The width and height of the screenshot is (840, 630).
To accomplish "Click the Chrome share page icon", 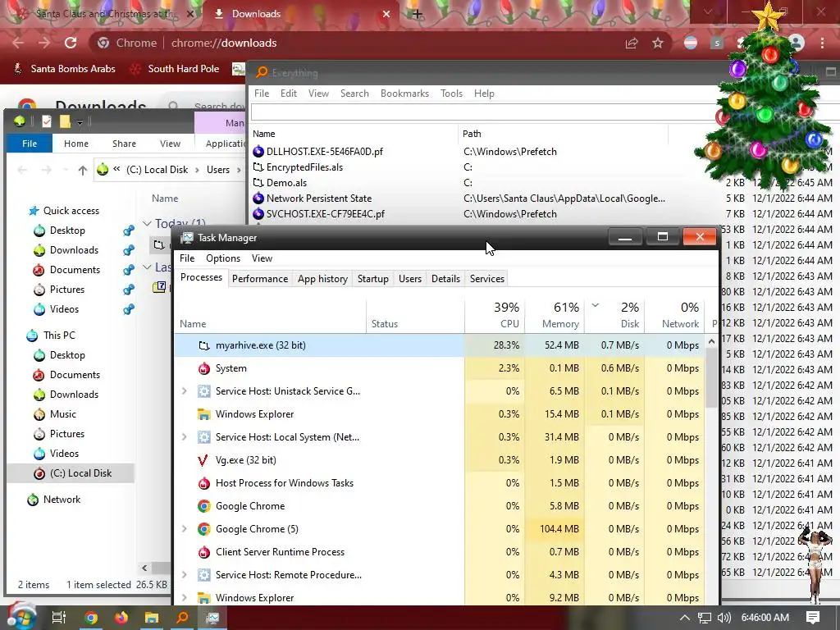I will tap(632, 43).
